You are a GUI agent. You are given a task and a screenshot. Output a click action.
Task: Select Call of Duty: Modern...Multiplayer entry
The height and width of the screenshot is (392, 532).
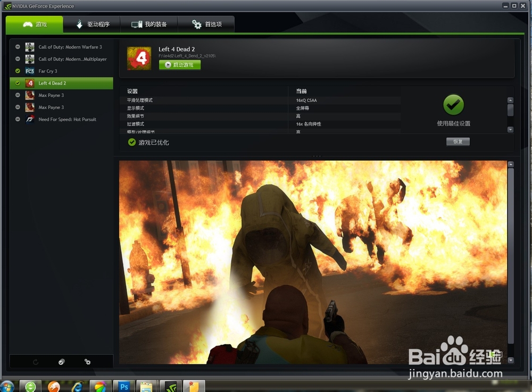[x=61, y=59]
